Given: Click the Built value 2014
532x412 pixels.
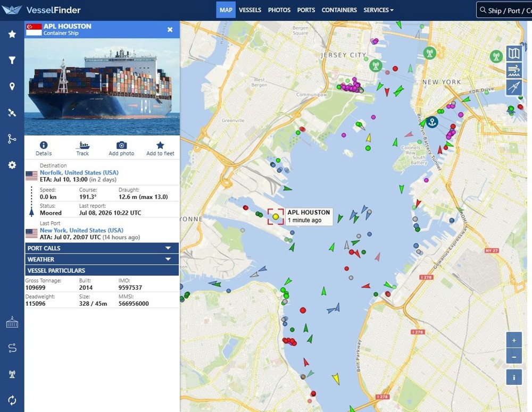Looking at the screenshot, I should click(x=86, y=288).
